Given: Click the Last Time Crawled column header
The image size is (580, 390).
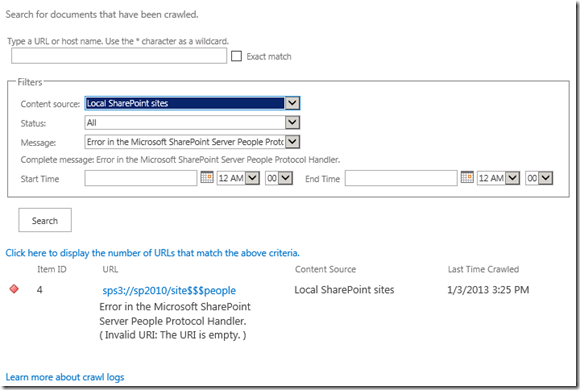Looking at the screenshot, I should [483, 269].
